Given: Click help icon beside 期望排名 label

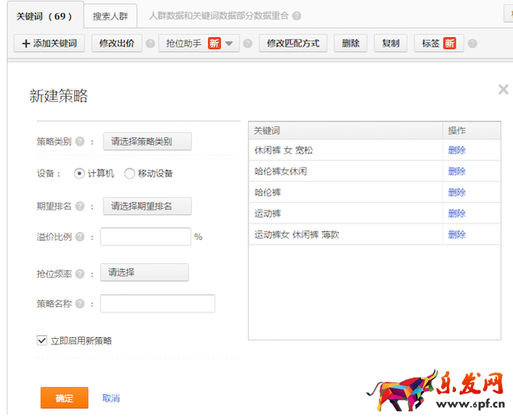Looking at the screenshot, I should coord(80,206).
